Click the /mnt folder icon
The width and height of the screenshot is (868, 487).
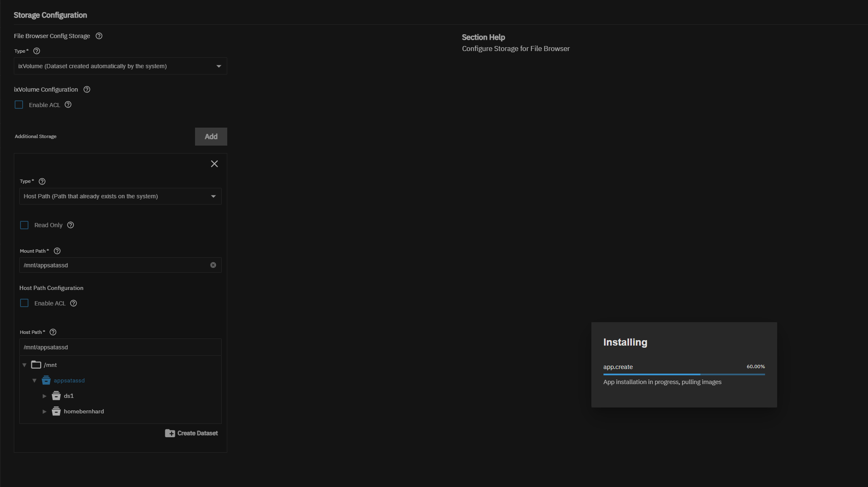pyautogui.click(x=36, y=365)
